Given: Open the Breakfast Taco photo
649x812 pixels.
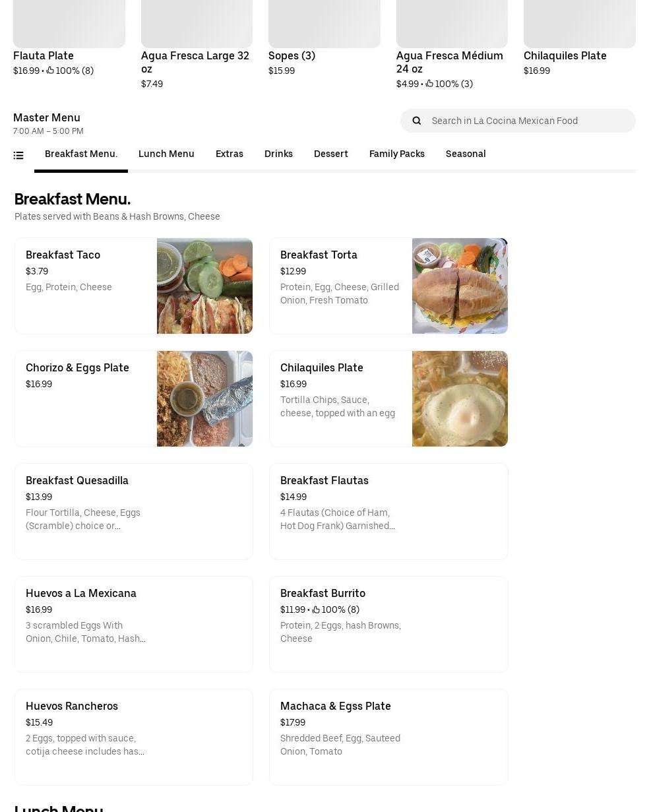Looking at the screenshot, I should (204, 286).
